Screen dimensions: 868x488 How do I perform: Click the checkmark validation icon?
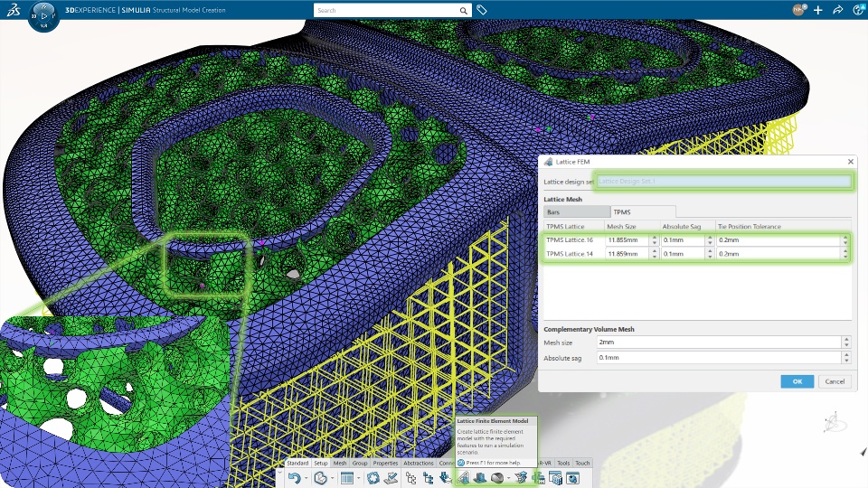click(391, 478)
